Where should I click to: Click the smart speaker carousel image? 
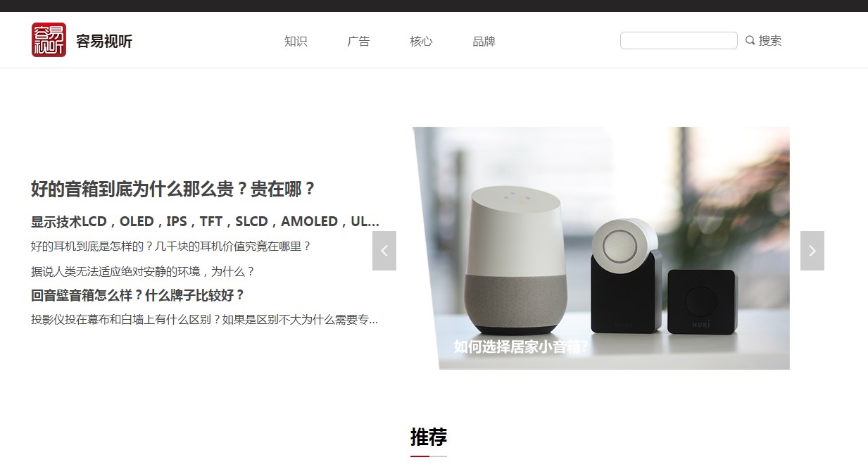[601, 248]
